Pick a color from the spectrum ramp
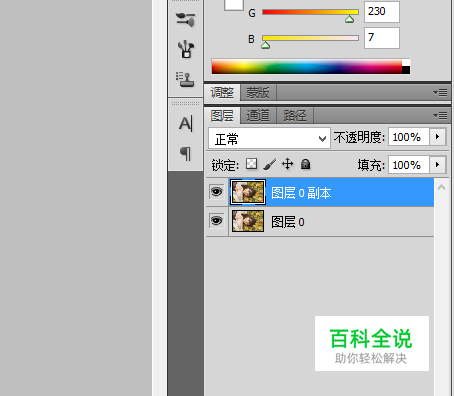This screenshot has height=396, width=454. (307, 66)
